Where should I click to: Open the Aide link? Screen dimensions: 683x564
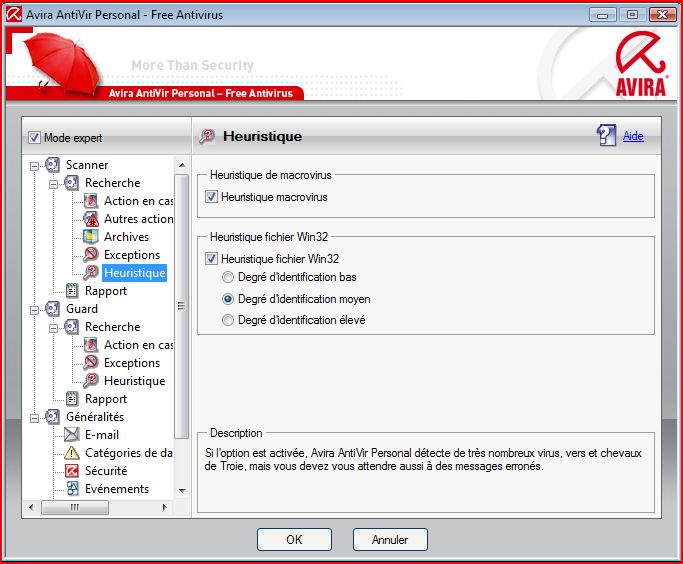633,136
